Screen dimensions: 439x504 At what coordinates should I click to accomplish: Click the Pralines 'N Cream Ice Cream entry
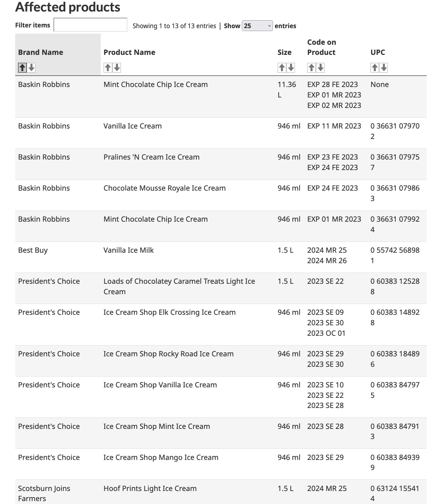151,157
